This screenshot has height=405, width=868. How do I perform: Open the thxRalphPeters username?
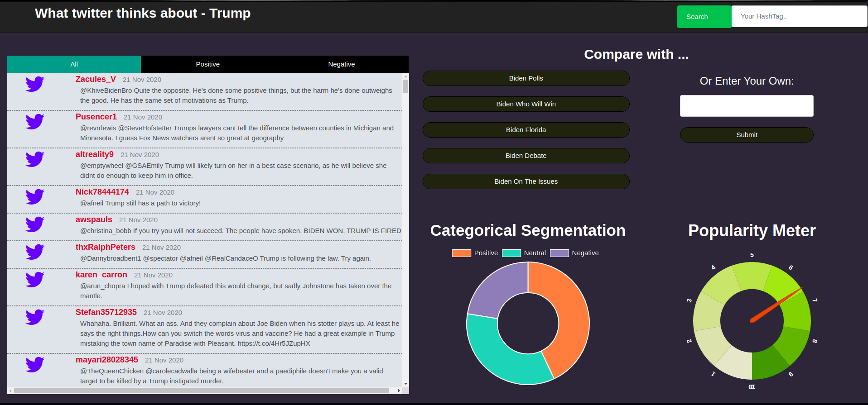click(x=106, y=247)
